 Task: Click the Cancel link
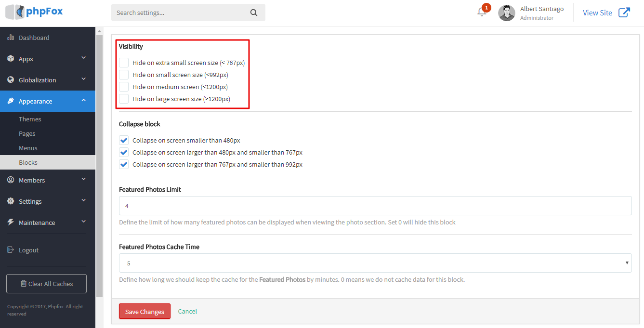pos(187,311)
